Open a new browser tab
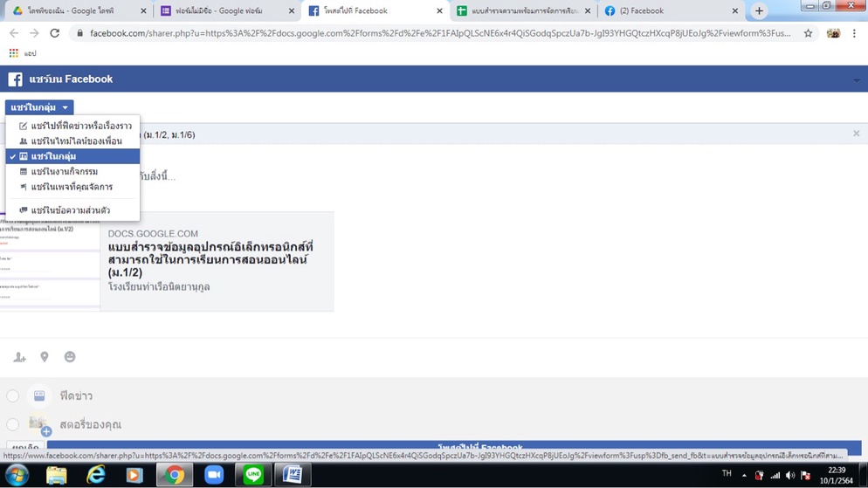 tap(759, 10)
